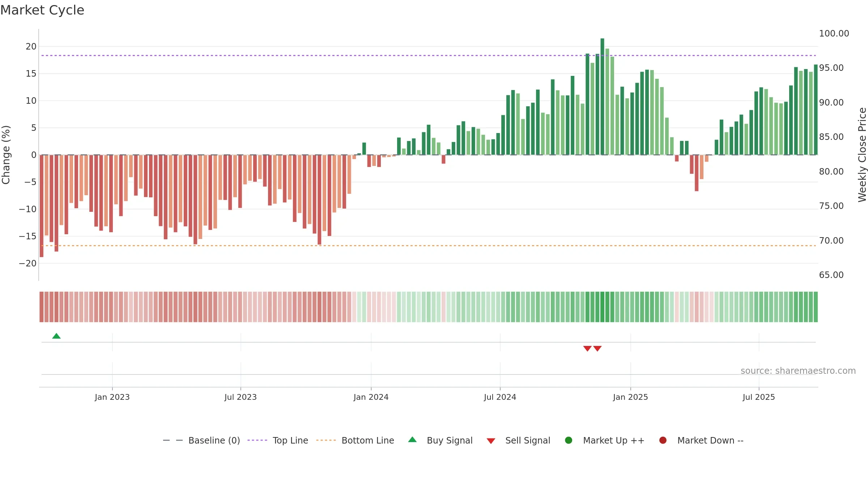Click the Jan 2025 axis label
Image resolution: width=868 pixels, height=488 pixels.
[630, 397]
